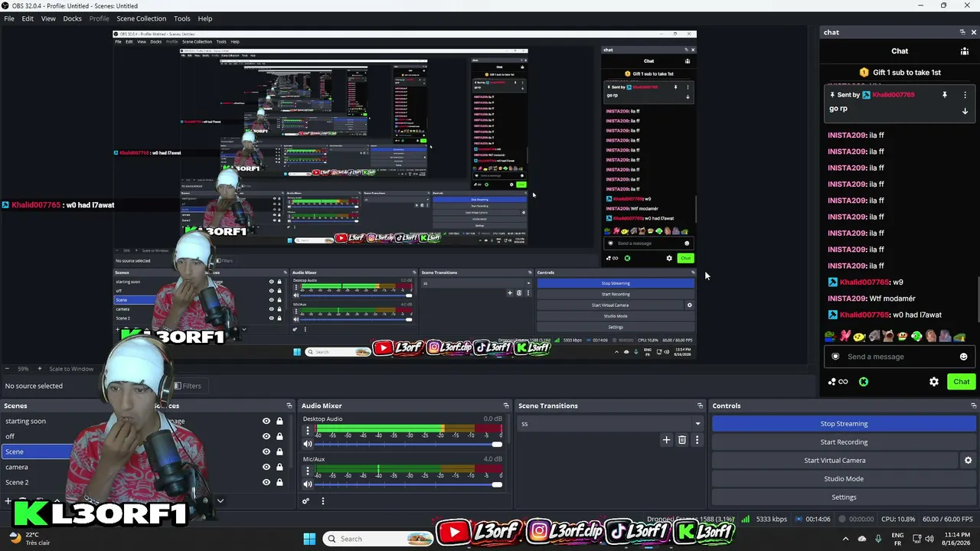This screenshot has width=980, height=551.
Task: Toggle lock on fifth source row
Action: (279, 482)
